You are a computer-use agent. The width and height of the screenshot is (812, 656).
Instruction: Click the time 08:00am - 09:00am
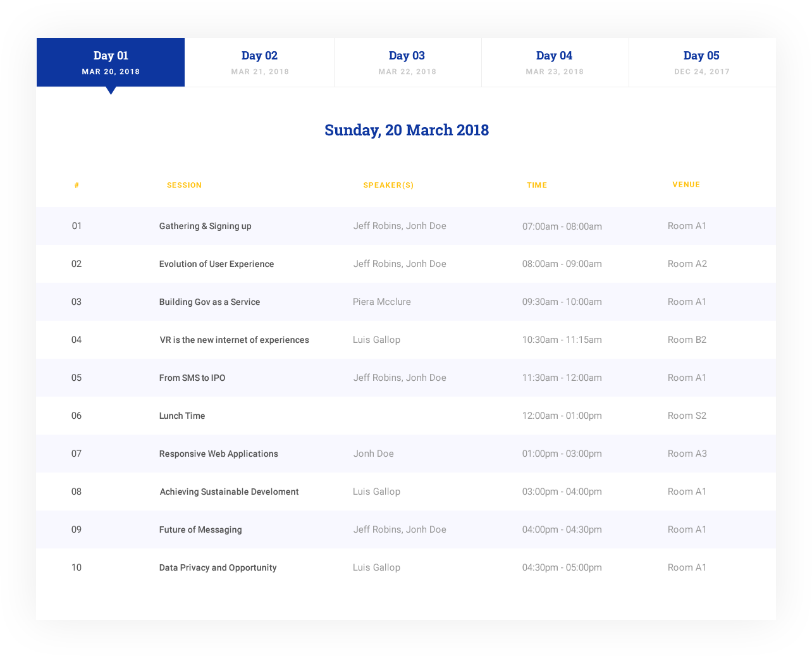(x=562, y=264)
